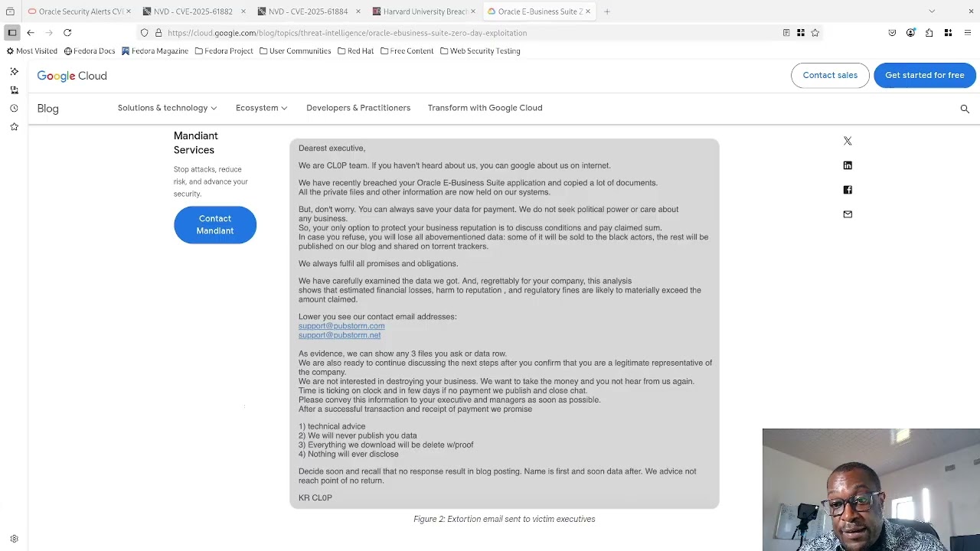Open Red Hat bookmark folder

tap(355, 51)
